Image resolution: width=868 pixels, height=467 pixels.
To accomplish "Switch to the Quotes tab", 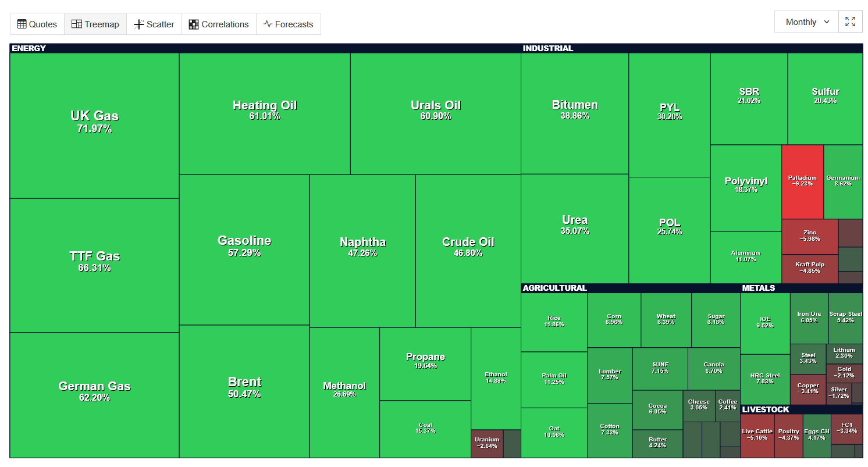I will pyautogui.click(x=37, y=24).
